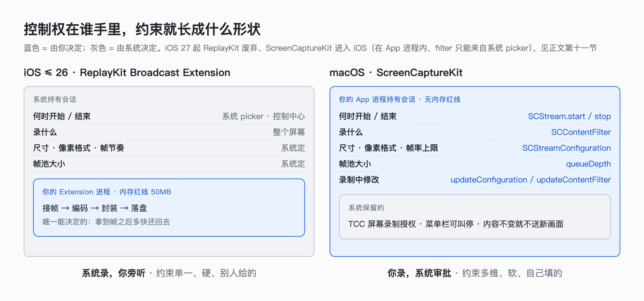The height and width of the screenshot is (301, 644).
Task: Click the text 接帧 → 编码 → 封装 → 落盘
Action: (95, 208)
